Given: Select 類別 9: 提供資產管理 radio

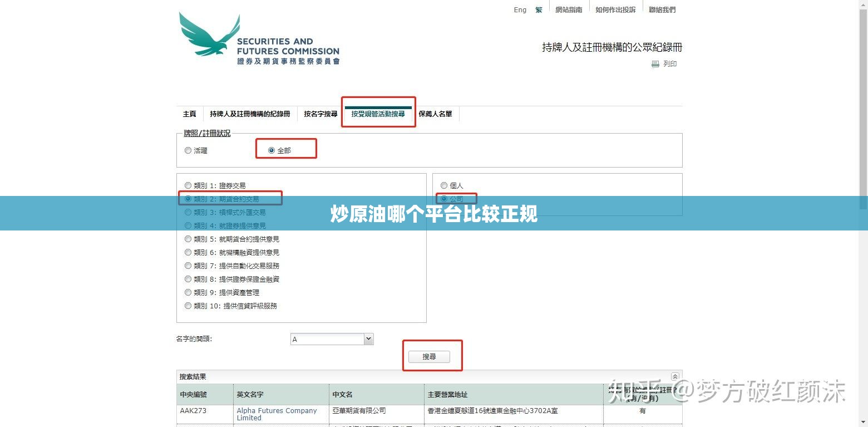Looking at the screenshot, I should point(188,292).
